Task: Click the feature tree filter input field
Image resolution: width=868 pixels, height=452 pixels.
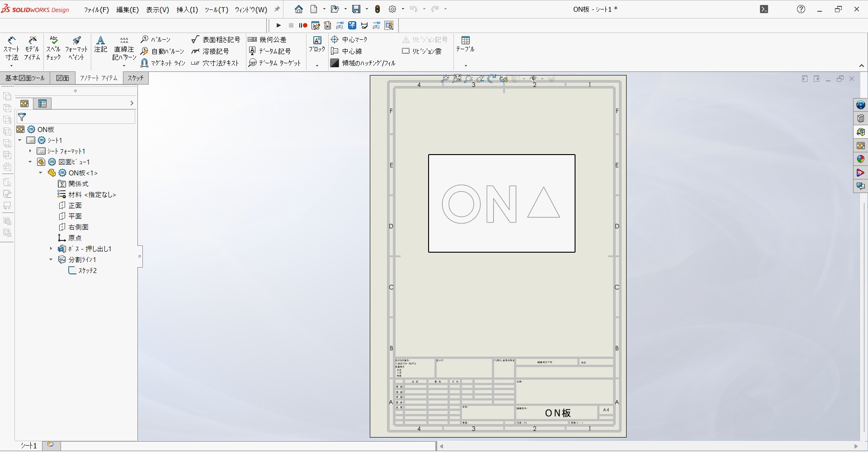Action: (76, 117)
